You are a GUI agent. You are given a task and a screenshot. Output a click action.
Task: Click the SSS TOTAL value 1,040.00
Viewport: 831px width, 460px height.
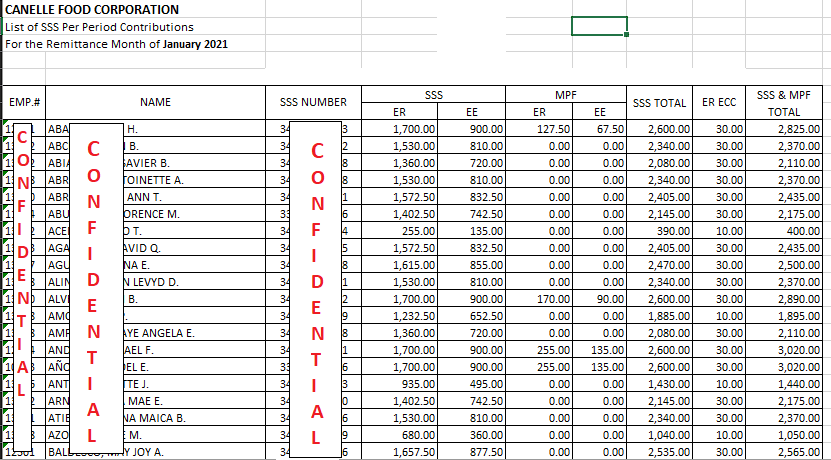pos(659,435)
